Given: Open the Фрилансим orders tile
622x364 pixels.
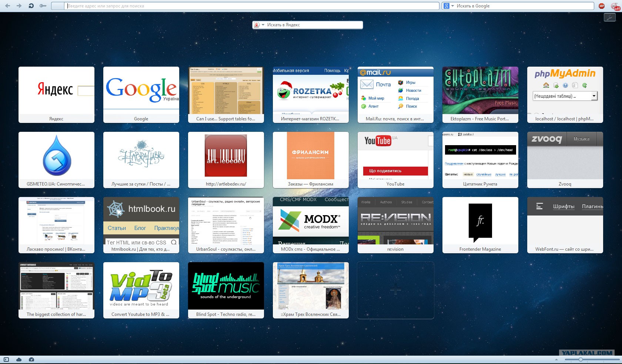Looking at the screenshot, I should tap(311, 160).
